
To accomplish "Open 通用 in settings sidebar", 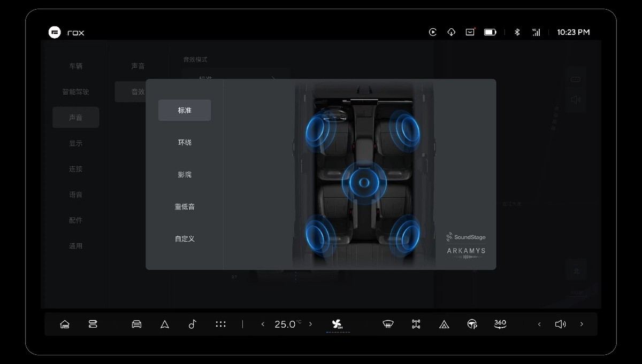I will tap(75, 246).
